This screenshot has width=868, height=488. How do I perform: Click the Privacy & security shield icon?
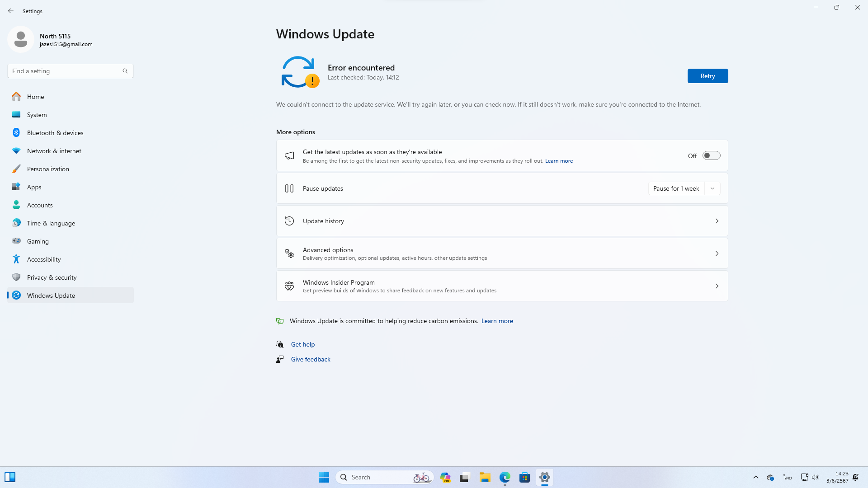click(16, 277)
